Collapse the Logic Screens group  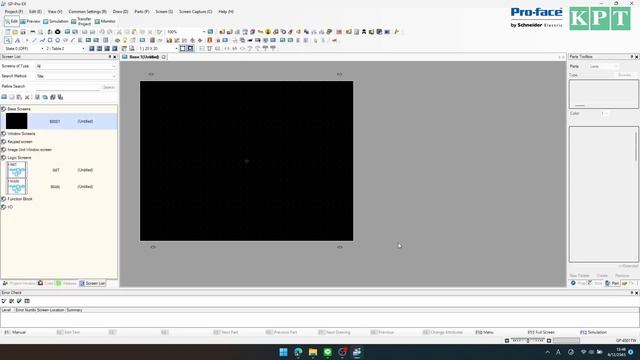point(4,158)
